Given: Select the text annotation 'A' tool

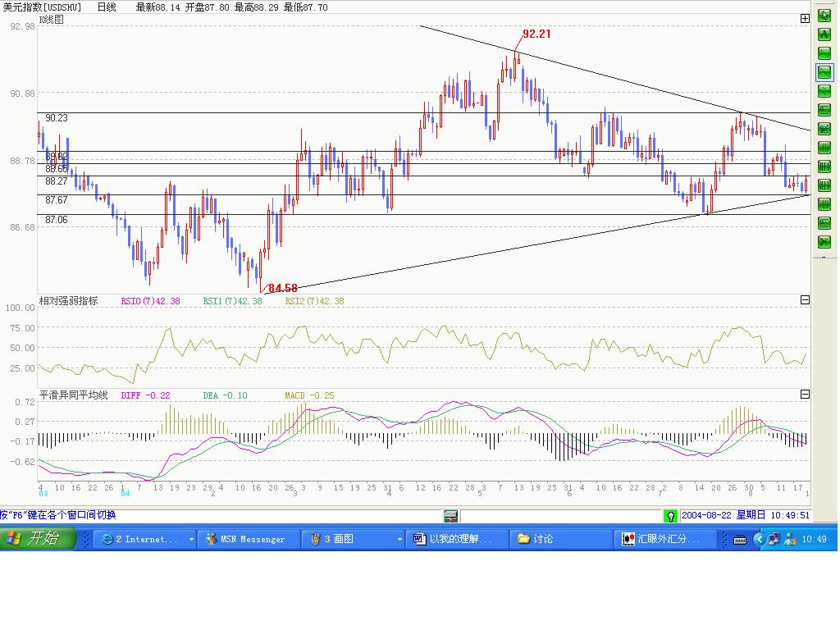Looking at the screenshot, I should [824, 34].
